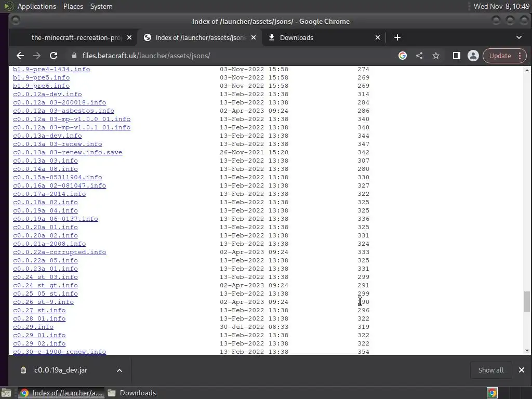The image size is (532, 399).
Task: Click the forward navigation arrow
Action: 37,56
